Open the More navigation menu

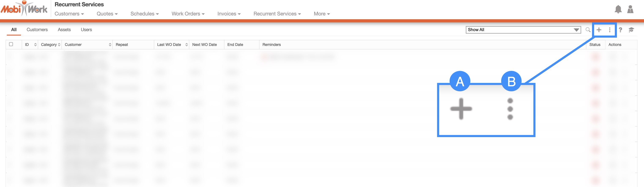tap(322, 14)
